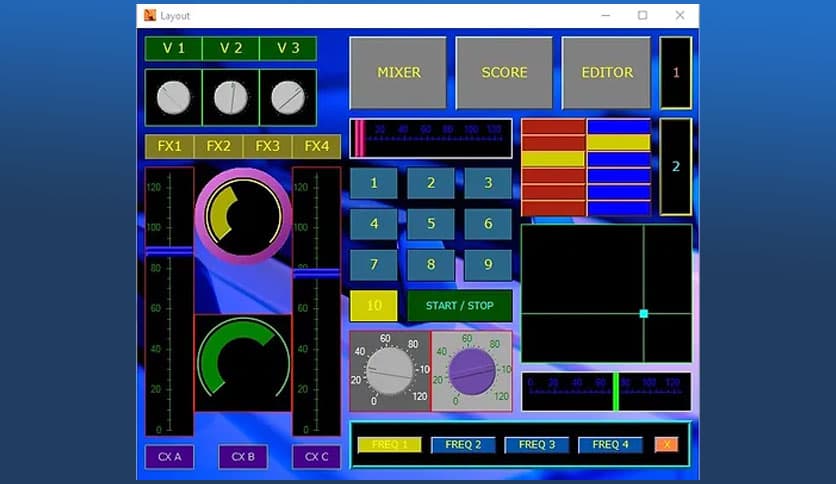Screen dimensions: 836x484
Task: Toggle the FX1 effect
Action: click(x=170, y=147)
